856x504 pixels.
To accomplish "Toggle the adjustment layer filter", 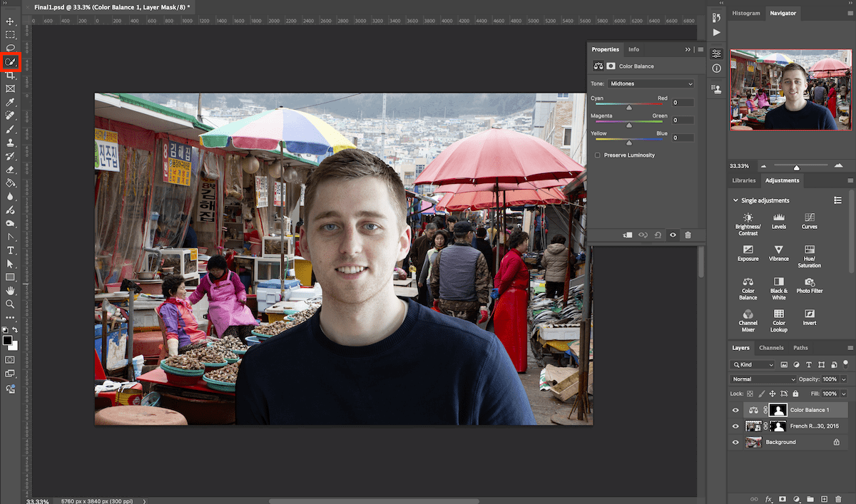I will 795,364.
